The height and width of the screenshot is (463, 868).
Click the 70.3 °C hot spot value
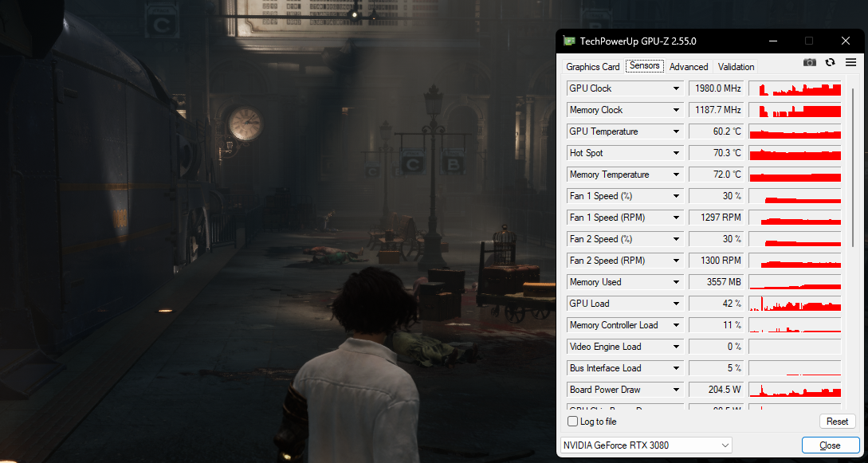click(717, 153)
